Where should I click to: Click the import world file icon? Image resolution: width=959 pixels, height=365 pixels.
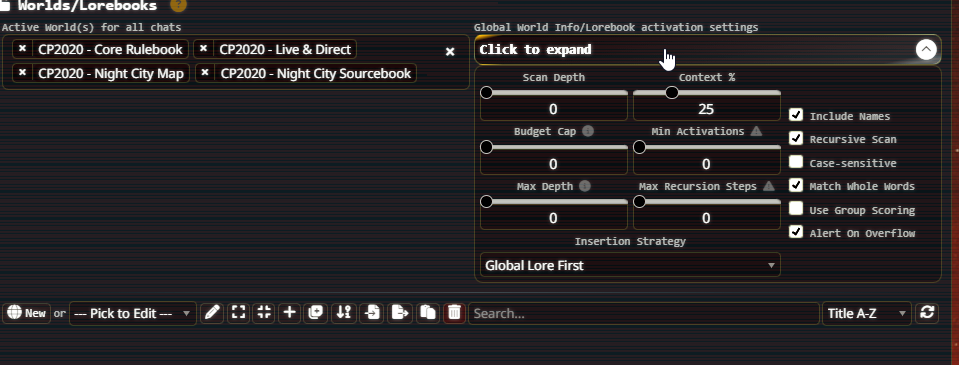pyautogui.click(x=372, y=313)
